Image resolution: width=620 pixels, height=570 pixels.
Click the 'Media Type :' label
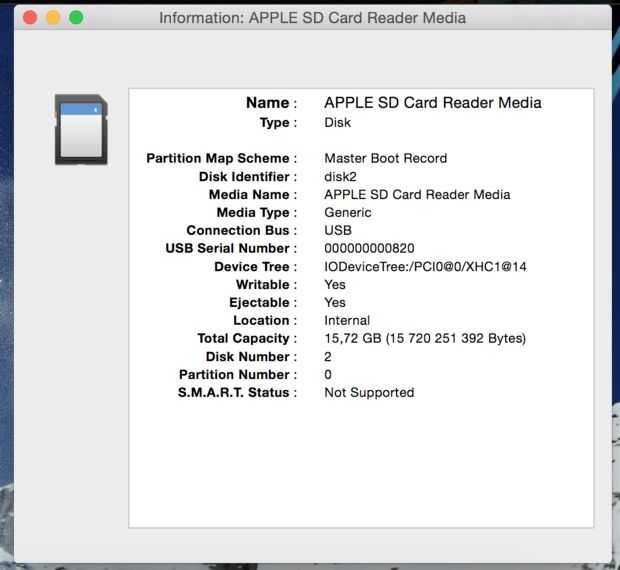point(257,213)
